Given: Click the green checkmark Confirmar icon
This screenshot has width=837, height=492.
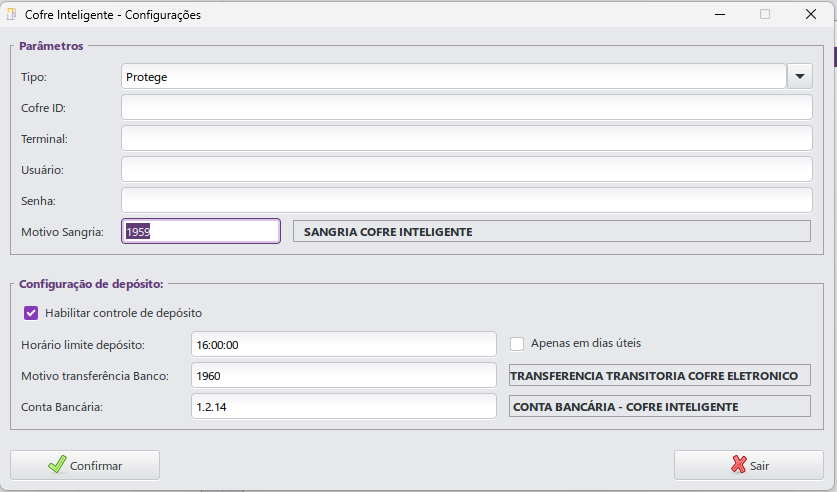Looking at the screenshot, I should pos(57,465).
